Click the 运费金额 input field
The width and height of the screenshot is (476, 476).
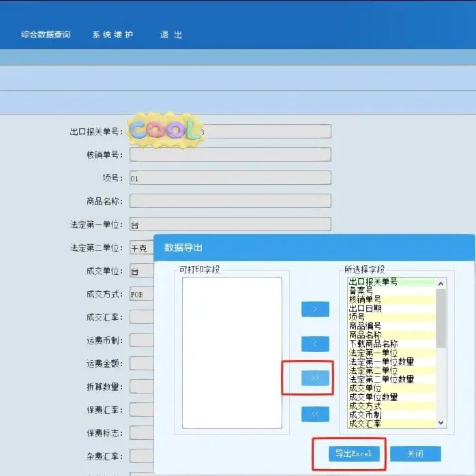click(142, 363)
